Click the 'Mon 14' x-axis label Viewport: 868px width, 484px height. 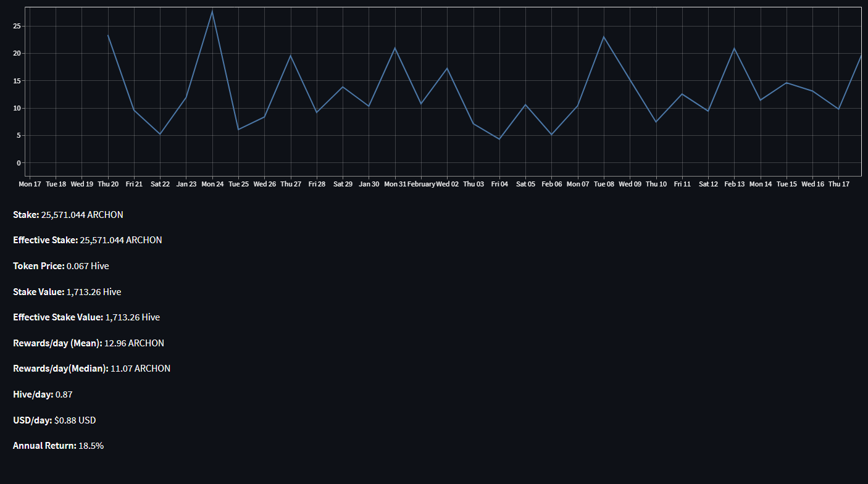760,184
